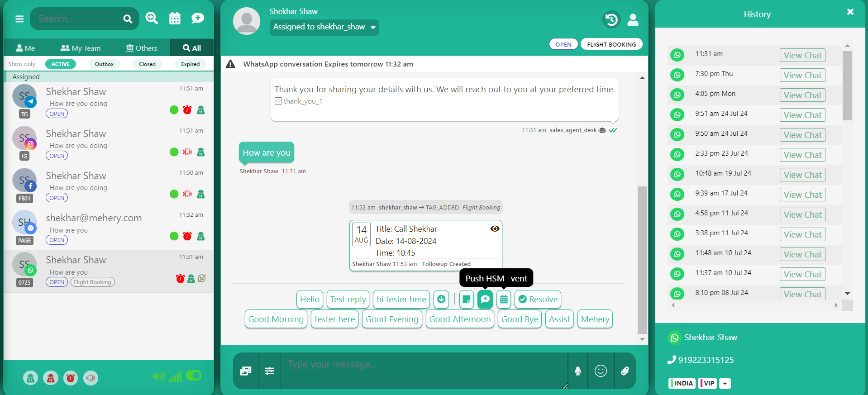Open the hamburger menu
Screen dimensions: 868x395
click(x=19, y=19)
